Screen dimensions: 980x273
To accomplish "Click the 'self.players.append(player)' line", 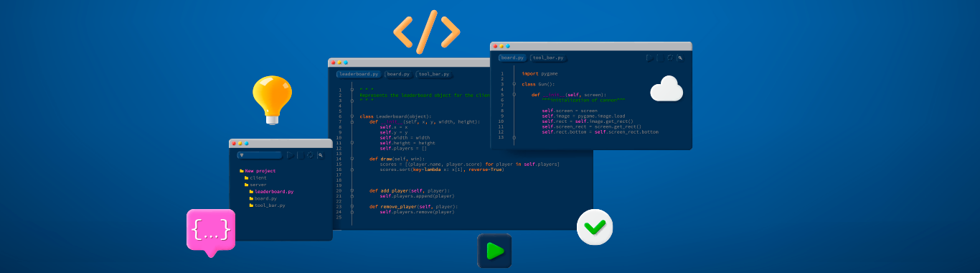I will click(417, 195).
